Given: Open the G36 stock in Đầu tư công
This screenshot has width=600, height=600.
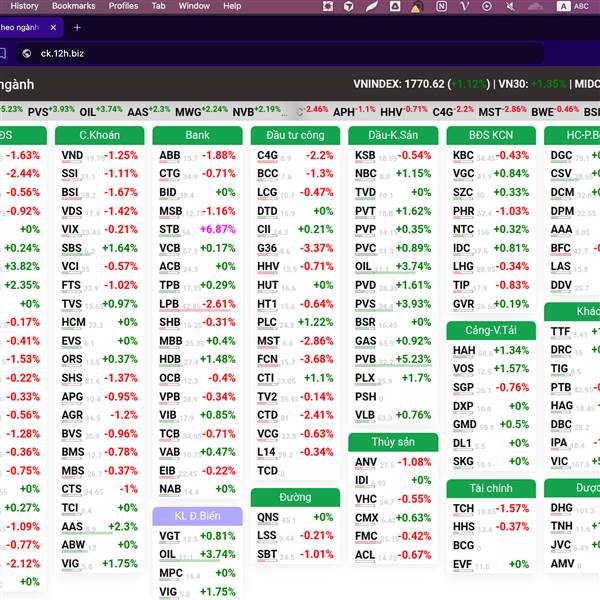Looking at the screenshot, I should [x=295, y=248].
